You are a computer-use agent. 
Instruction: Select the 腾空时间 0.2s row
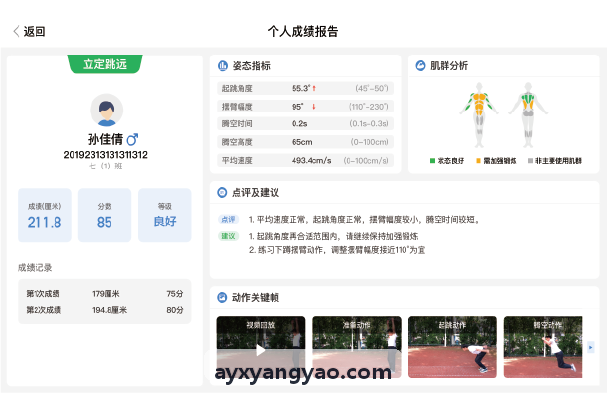point(305,124)
